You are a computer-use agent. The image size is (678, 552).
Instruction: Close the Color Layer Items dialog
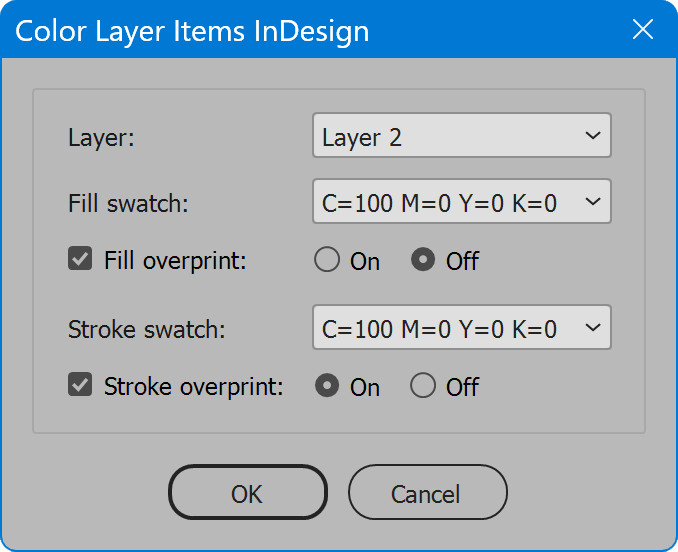[x=643, y=29]
